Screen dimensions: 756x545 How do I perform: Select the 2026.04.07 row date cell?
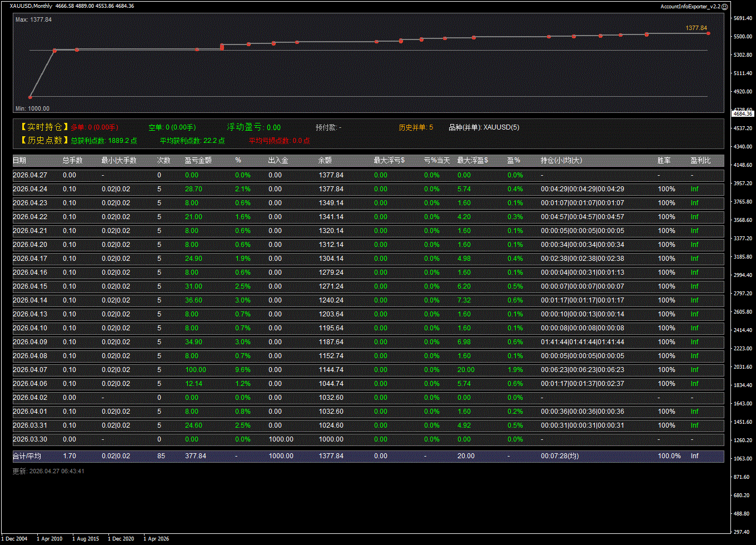30,370
